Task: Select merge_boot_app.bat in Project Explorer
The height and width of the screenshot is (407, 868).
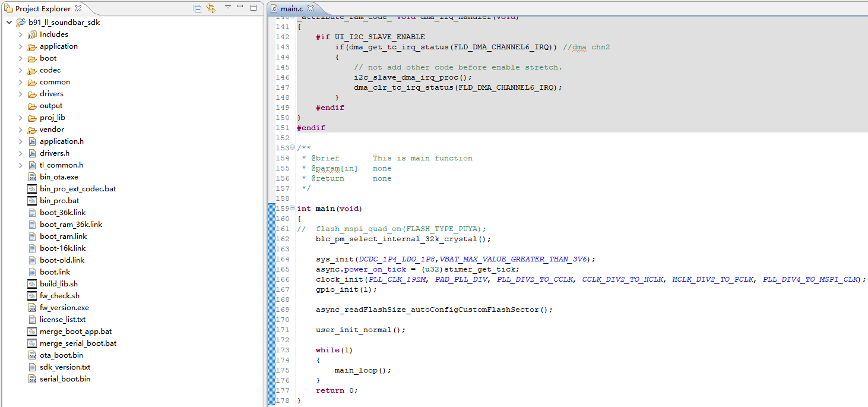Action: (75, 332)
